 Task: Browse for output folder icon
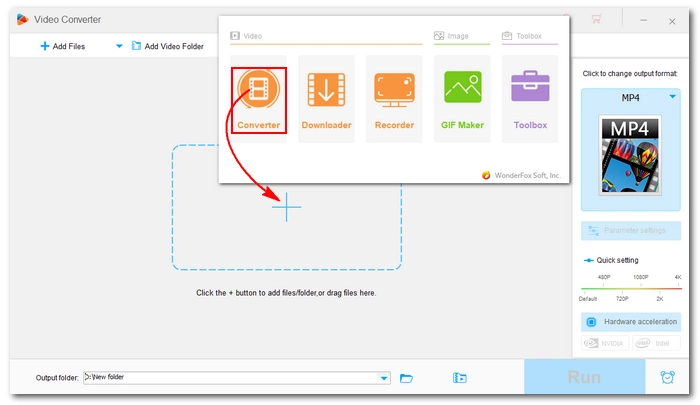[x=406, y=378]
